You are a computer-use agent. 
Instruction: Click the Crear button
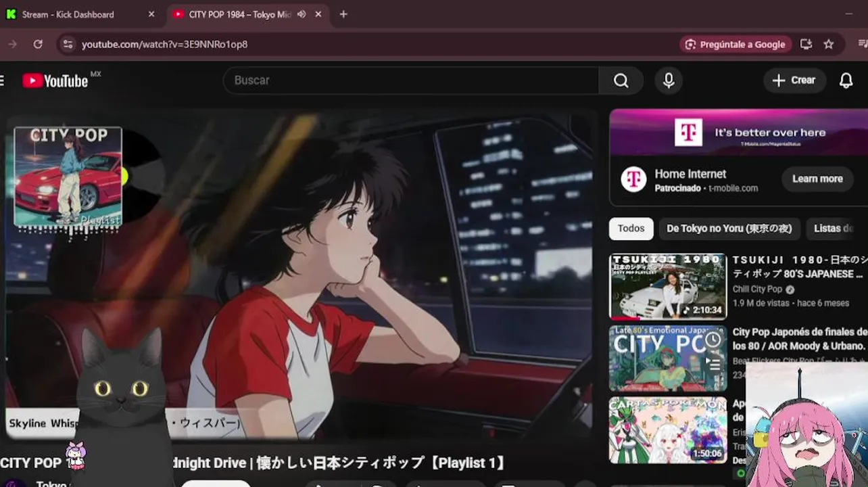(x=794, y=80)
